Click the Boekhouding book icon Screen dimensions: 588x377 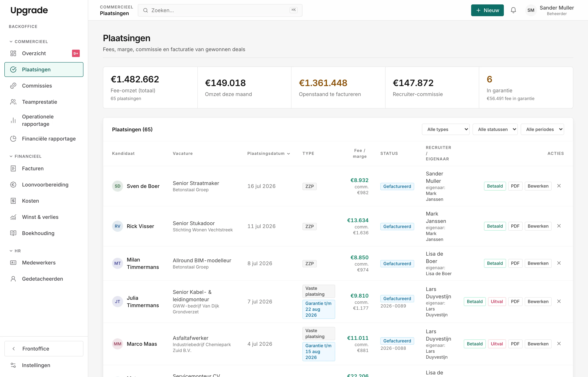coord(13,233)
